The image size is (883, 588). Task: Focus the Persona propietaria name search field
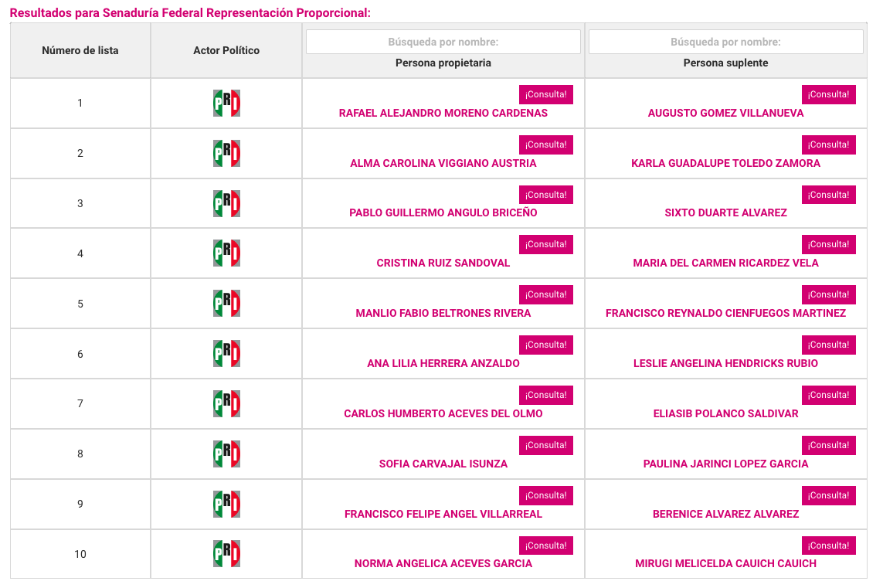pyautogui.click(x=443, y=42)
